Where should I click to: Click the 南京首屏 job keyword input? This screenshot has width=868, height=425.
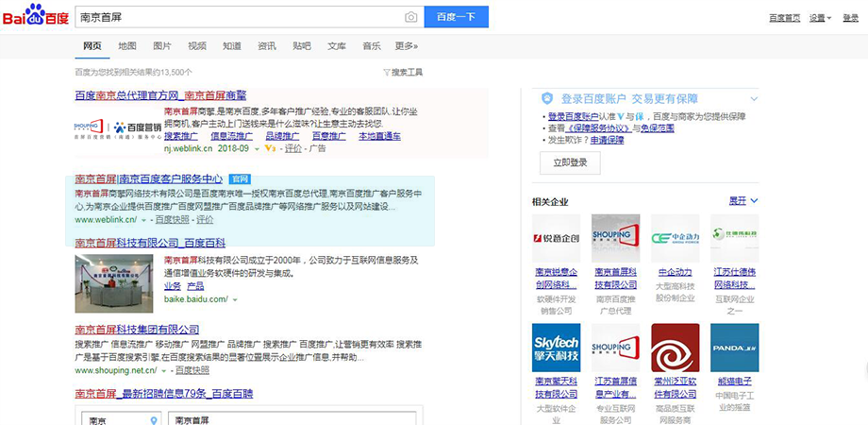pos(292,418)
